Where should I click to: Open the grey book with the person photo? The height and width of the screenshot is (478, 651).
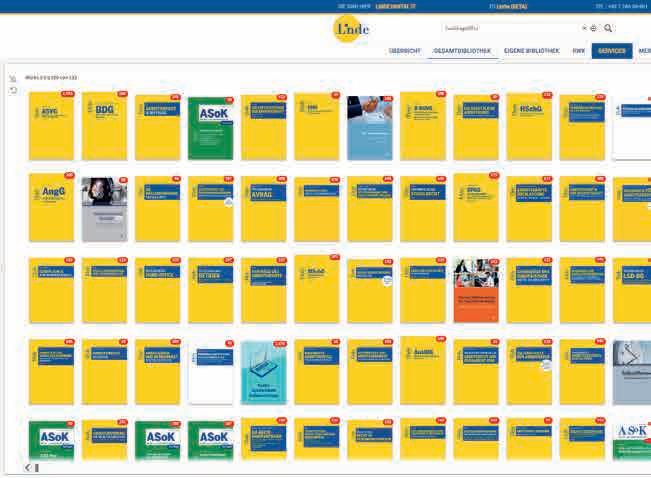click(105, 209)
